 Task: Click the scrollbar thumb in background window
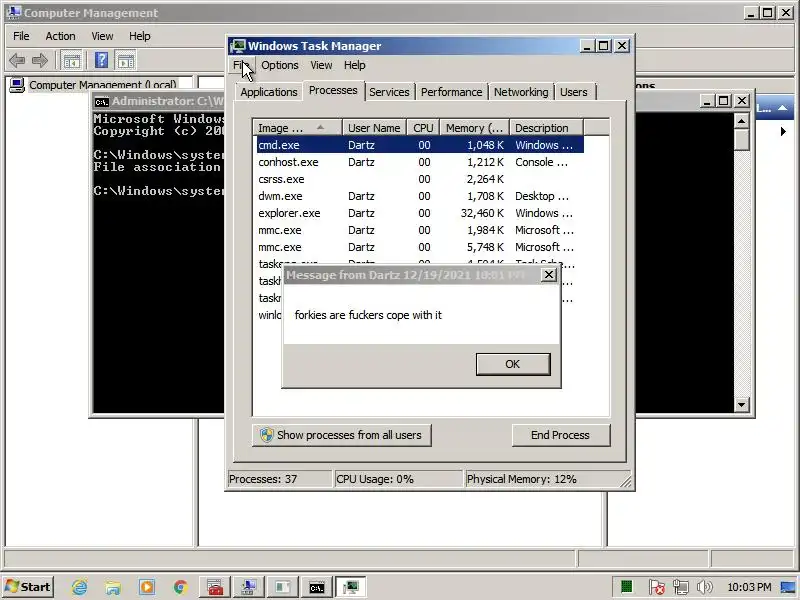click(741, 139)
